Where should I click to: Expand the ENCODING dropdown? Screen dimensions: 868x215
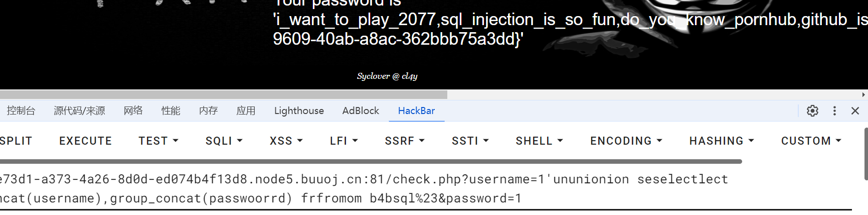(626, 141)
